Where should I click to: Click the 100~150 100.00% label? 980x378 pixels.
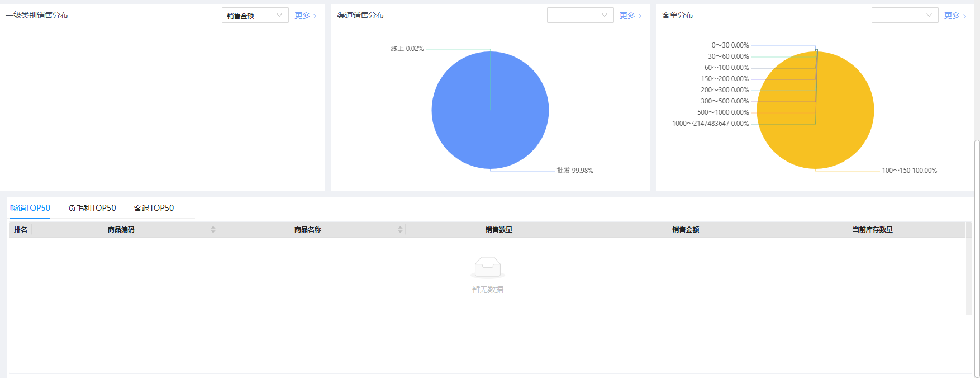pyautogui.click(x=910, y=171)
